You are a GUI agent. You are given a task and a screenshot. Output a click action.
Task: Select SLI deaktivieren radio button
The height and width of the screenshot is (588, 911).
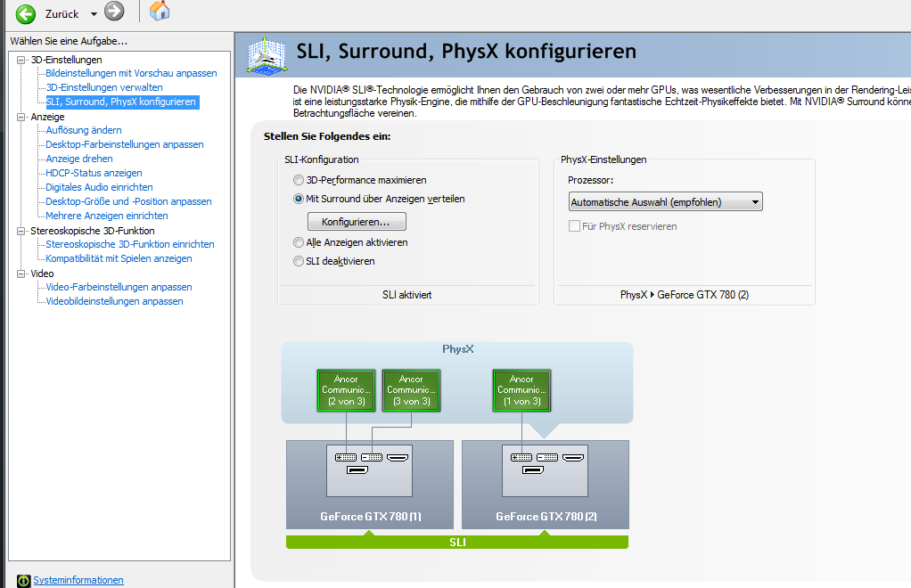click(x=299, y=261)
